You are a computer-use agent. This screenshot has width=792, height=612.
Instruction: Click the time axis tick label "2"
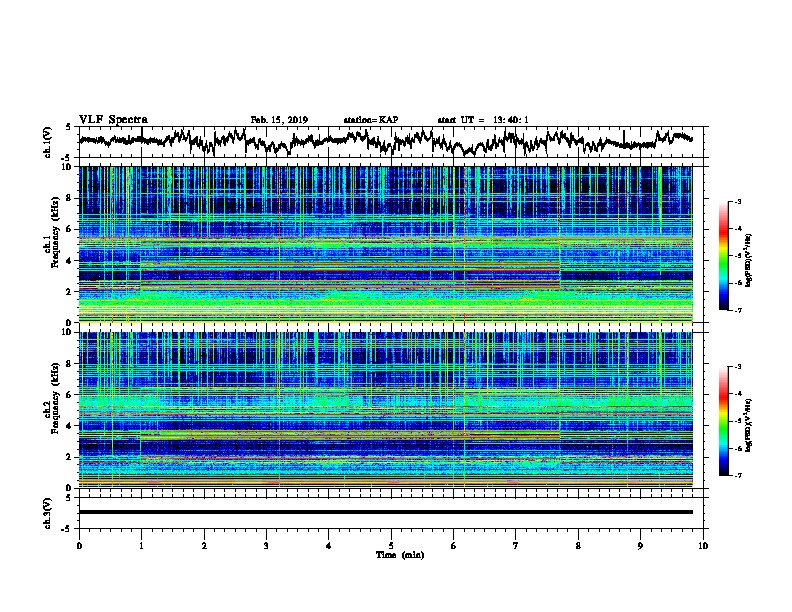coord(204,546)
